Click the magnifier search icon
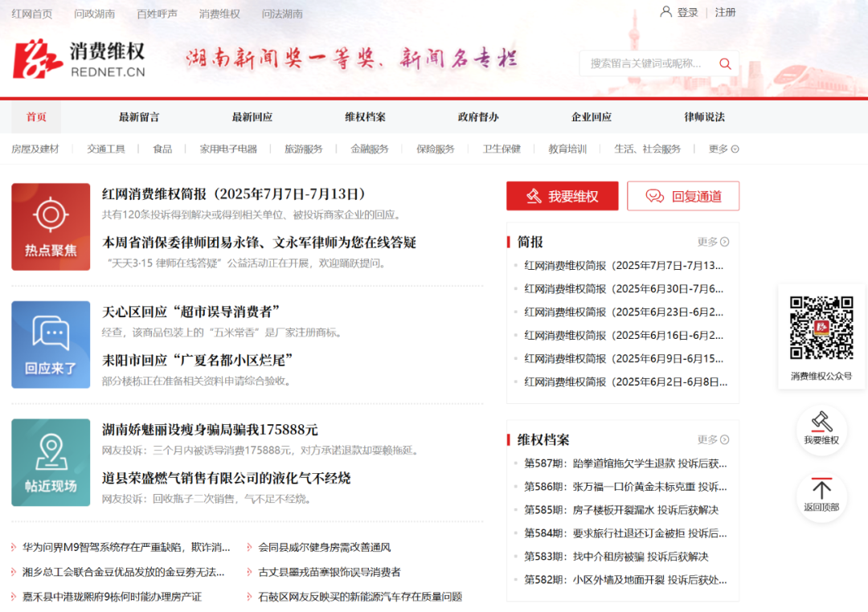 (725, 63)
